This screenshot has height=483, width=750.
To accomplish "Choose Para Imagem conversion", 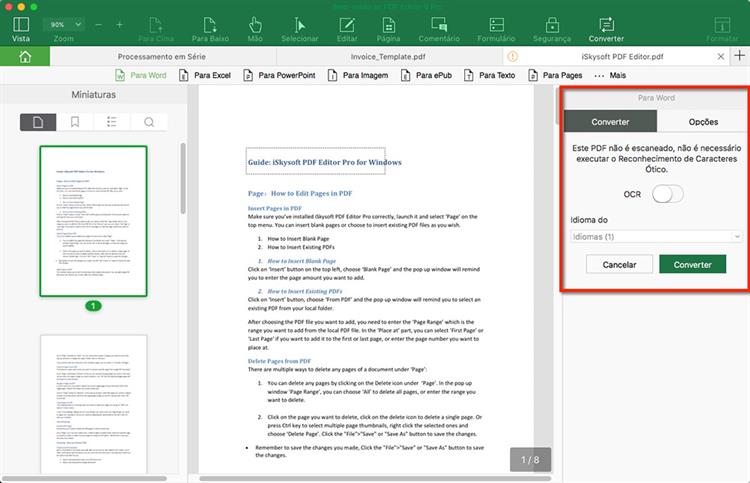I will click(x=358, y=75).
